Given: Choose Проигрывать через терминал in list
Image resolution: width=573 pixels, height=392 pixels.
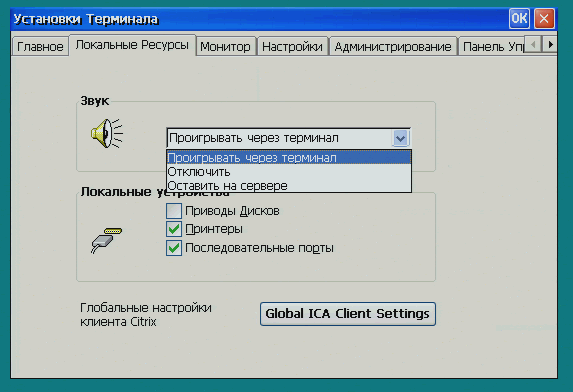Looking at the screenshot, I should coord(289,158).
